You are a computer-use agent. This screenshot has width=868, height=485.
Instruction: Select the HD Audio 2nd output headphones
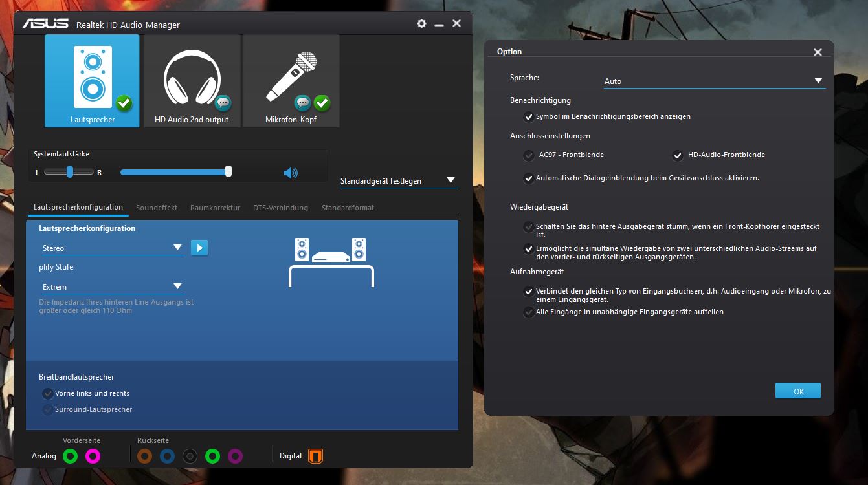tap(192, 81)
